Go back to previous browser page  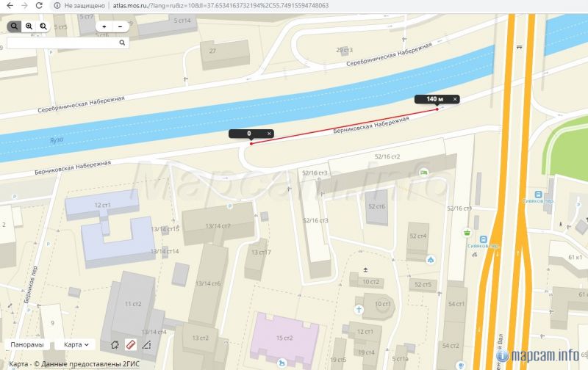(10, 6)
